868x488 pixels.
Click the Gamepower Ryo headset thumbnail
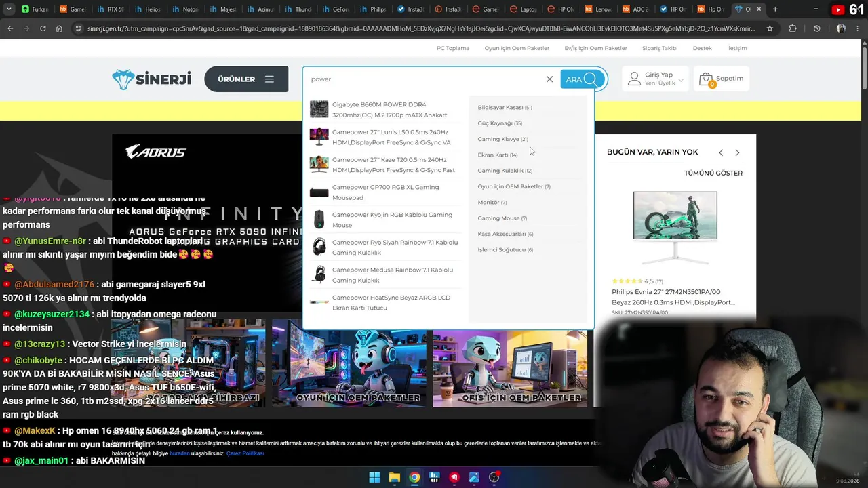coord(319,247)
